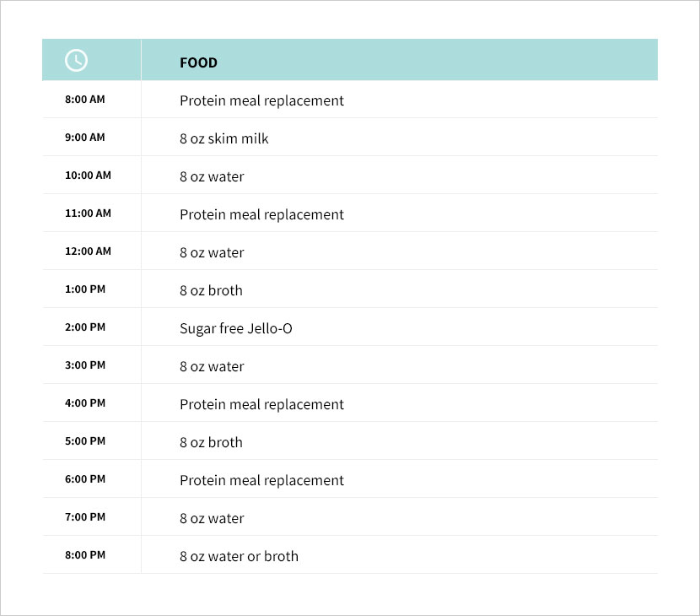Select the 6:00 PM time label
700x616 pixels.
pyautogui.click(x=85, y=478)
